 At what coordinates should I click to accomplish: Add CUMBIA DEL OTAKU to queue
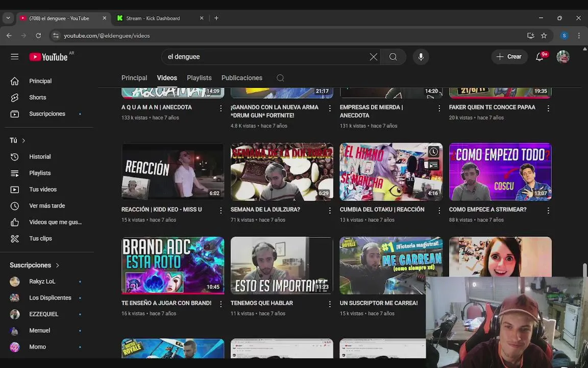click(433, 165)
